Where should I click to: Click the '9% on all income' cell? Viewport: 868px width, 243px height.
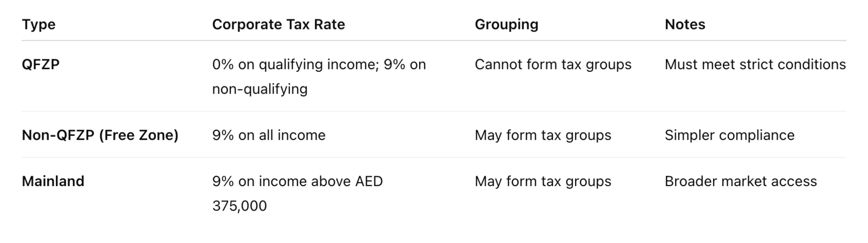[269, 135]
